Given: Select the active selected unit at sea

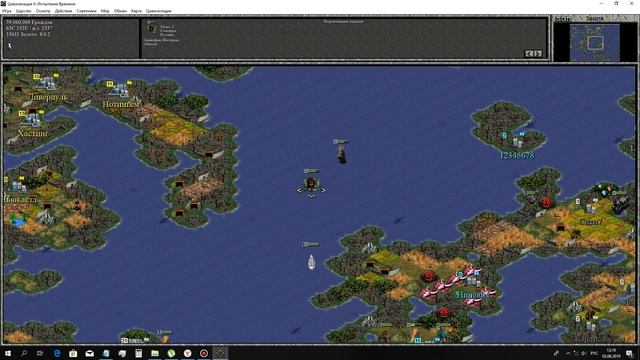Looking at the screenshot, I should pyautogui.click(x=311, y=184).
